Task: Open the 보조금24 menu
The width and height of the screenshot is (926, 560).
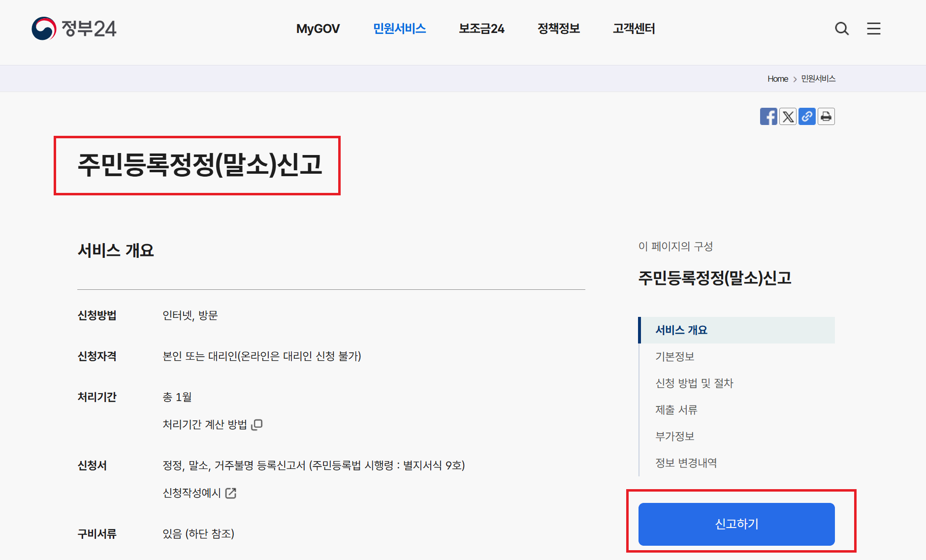Action: click(481, 29)
